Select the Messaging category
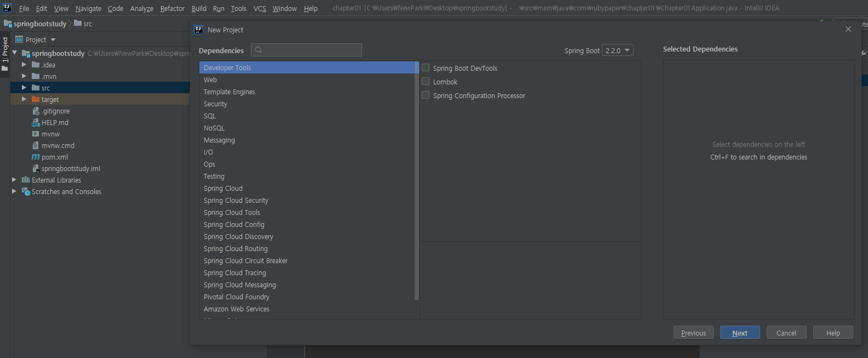Image resolution: width=868 pixels, height=358 pixels. pos(307,140)
